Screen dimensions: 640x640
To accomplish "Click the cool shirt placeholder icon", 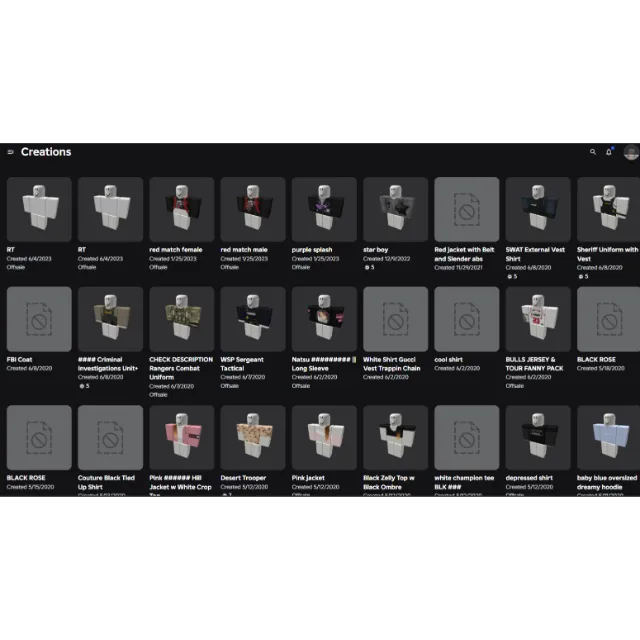I will pyautogui.click(x=467, y=319).
